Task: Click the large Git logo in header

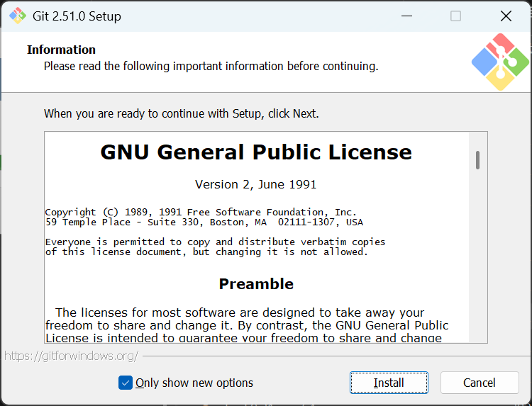Action: click(501, 62)
